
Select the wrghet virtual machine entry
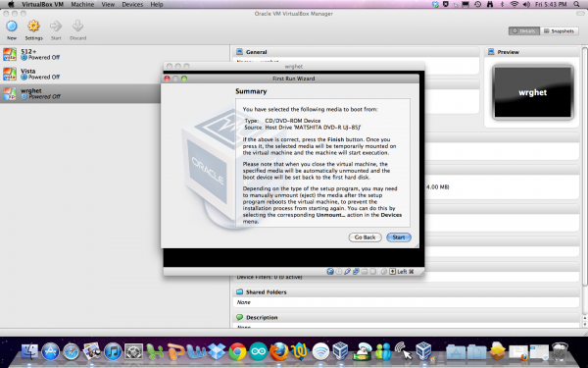point(81,93)
